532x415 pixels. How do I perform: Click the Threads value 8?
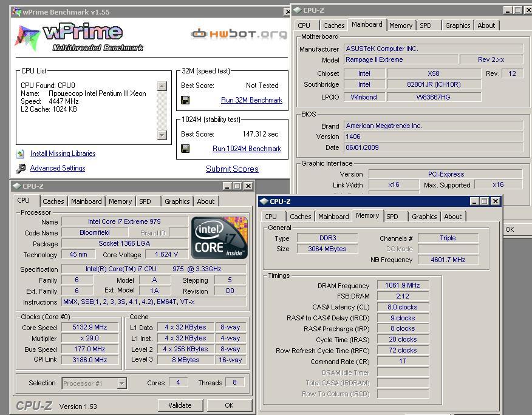coord(235,382)
